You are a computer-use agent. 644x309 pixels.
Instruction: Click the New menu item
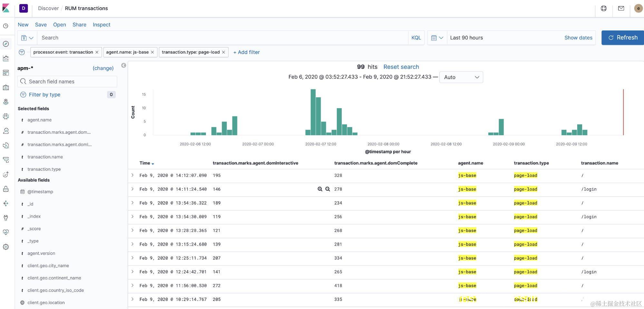pos(23,25)
